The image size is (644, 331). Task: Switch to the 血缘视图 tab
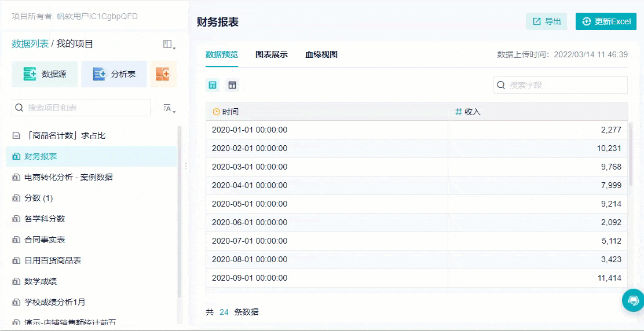(x=321, y=54)
